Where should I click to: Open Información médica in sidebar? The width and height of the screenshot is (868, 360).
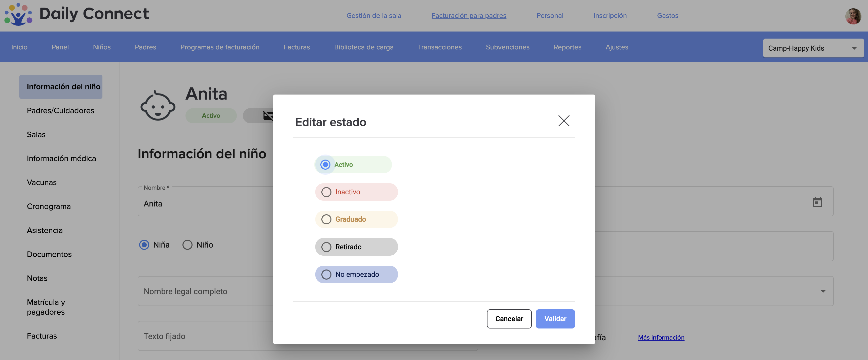(61, 159)
